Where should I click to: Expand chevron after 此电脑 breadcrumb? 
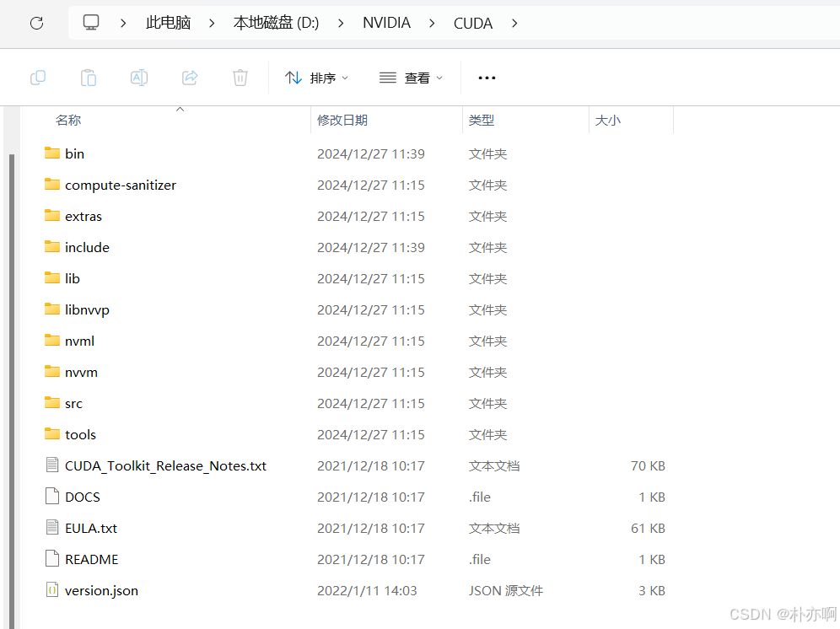(213, 23)
